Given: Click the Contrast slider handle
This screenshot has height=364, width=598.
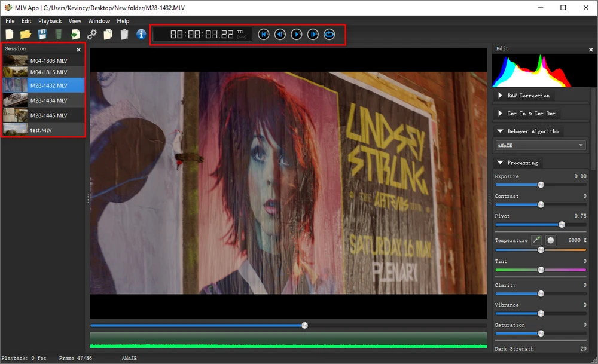Looking at the screenshot, I should 541,204.
